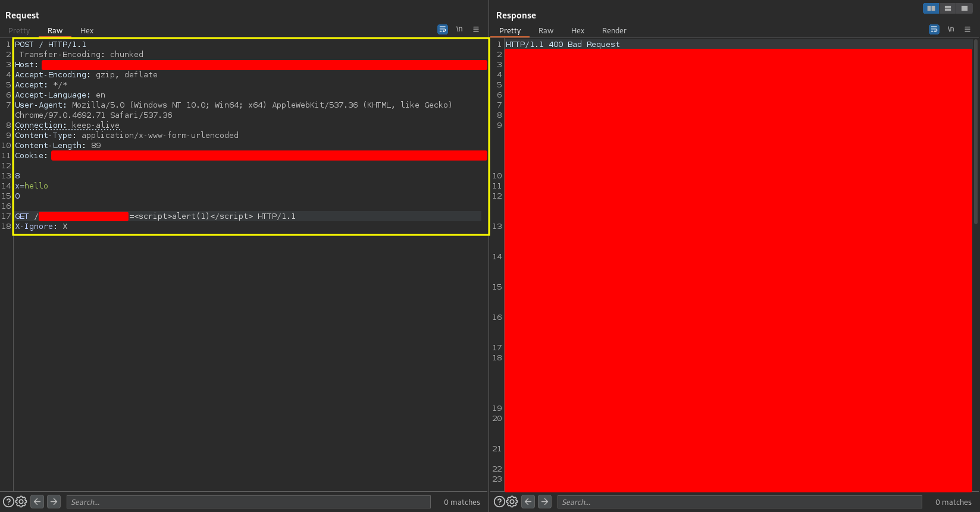980x512 pixels.
Task: Click the Request '0 matches' counter
Action: (x=462, y=502)
